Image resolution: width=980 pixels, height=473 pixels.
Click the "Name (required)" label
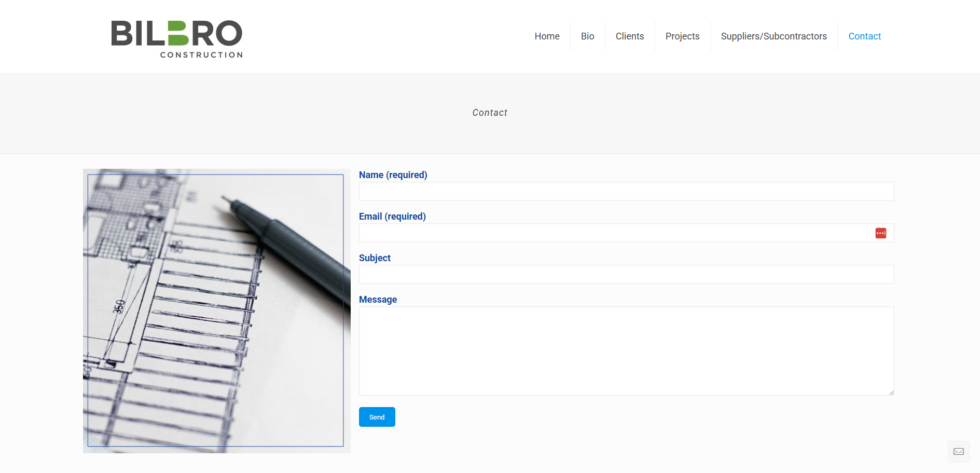click(x=393, y=175)
